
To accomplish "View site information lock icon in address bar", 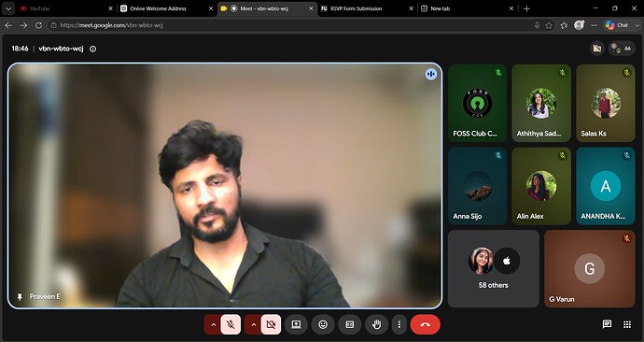I will pos(53,25).
